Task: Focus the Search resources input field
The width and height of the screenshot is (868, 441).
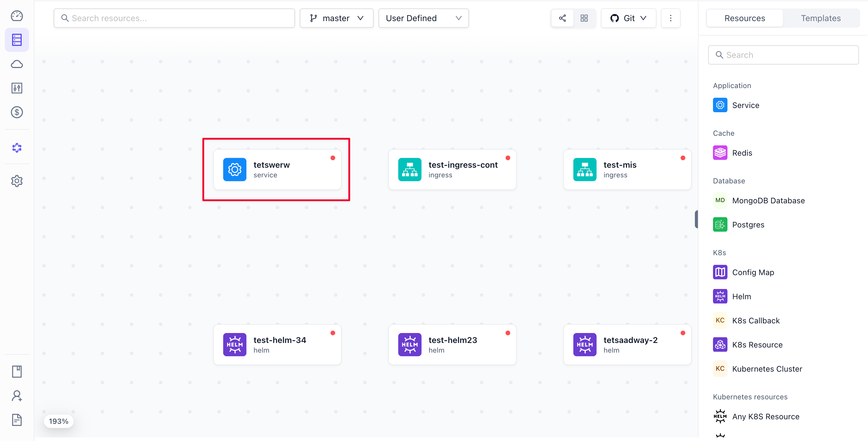Action: (174, 18)
